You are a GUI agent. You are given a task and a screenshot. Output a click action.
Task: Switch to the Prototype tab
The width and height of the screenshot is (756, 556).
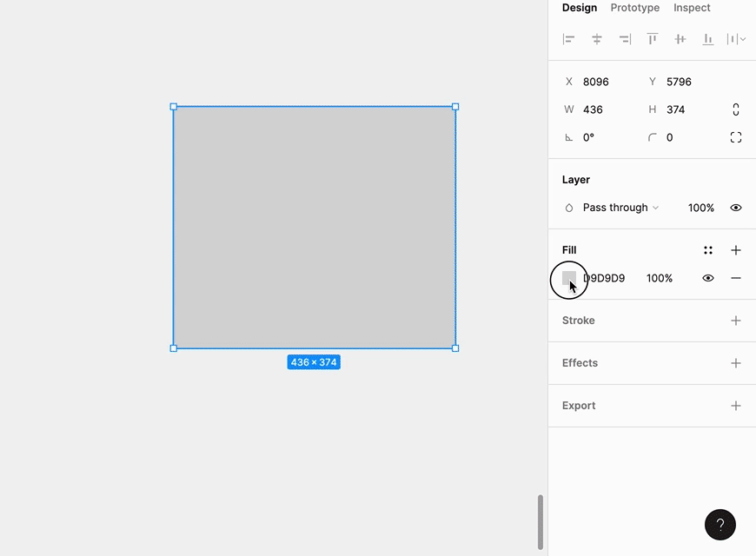point(635,8)
